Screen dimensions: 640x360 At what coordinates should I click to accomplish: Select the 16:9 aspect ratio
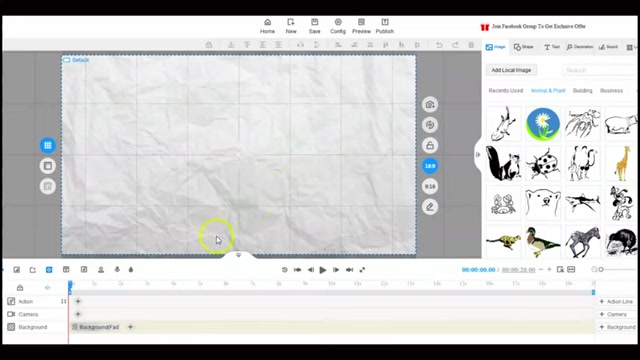tap(430, 166)
